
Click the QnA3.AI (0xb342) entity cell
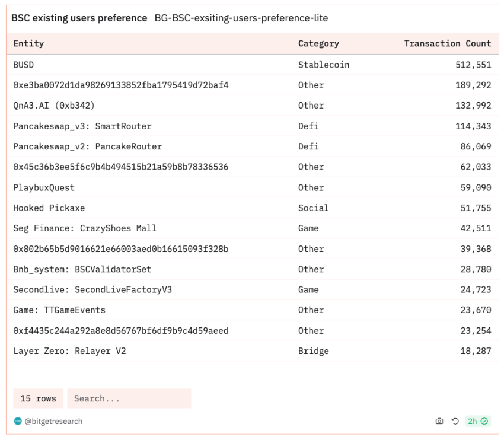(x=54, y=106)
